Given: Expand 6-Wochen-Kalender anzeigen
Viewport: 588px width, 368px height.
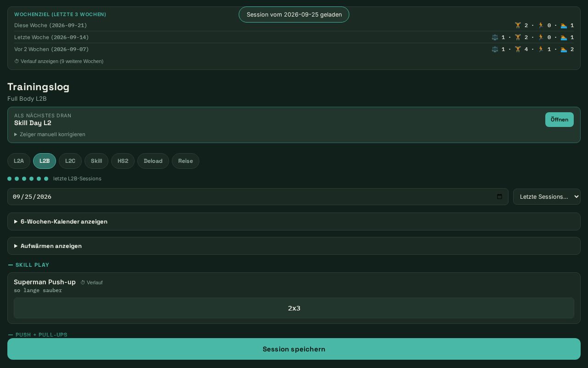Looking at the screenshot, I should [x=294, y=221].
